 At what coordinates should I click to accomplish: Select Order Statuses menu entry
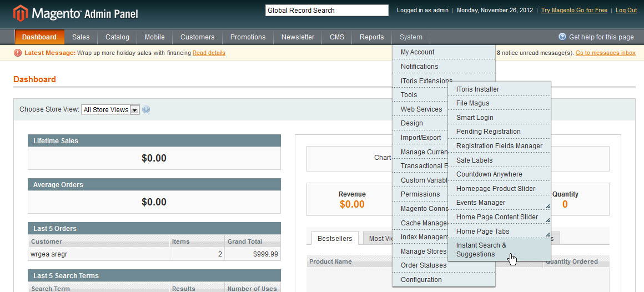[x=444, y=265]
